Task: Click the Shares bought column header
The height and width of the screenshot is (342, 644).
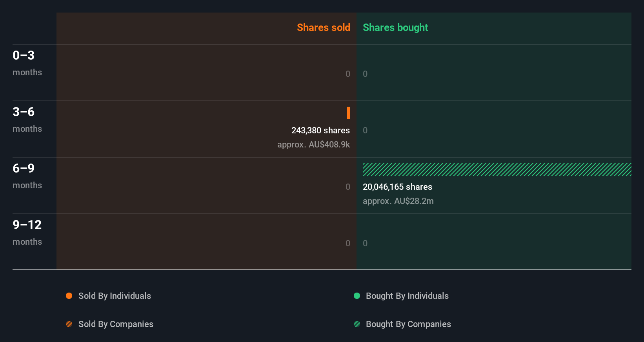Action: pos(395,27)
